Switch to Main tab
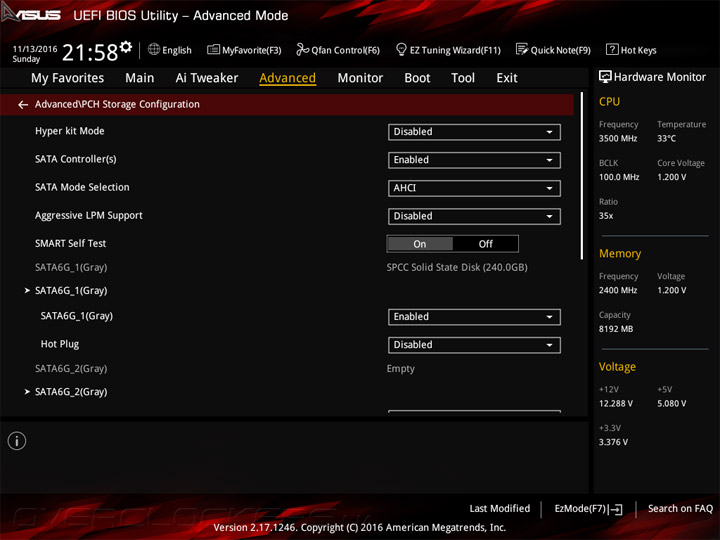The width and height of the screenshot is (720, 540). pyautogui.click(x=140, y=78)
